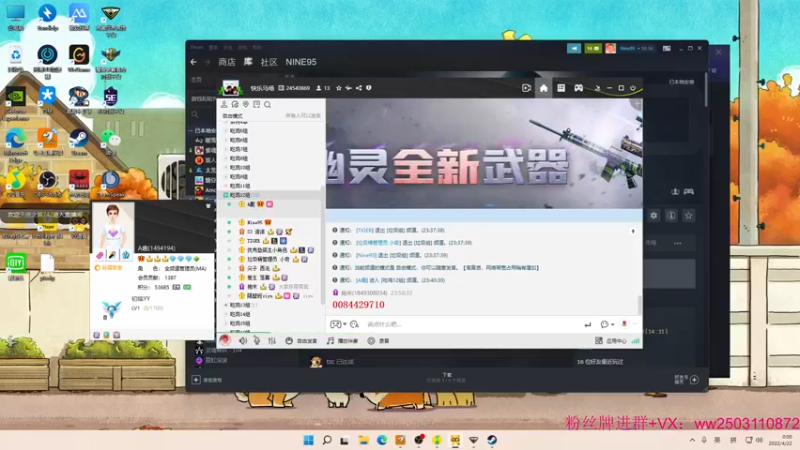The width and height of the screenshot is (800, 450).
Task: Click the location pin icon above channel list
Action: [x=246, y=104]
